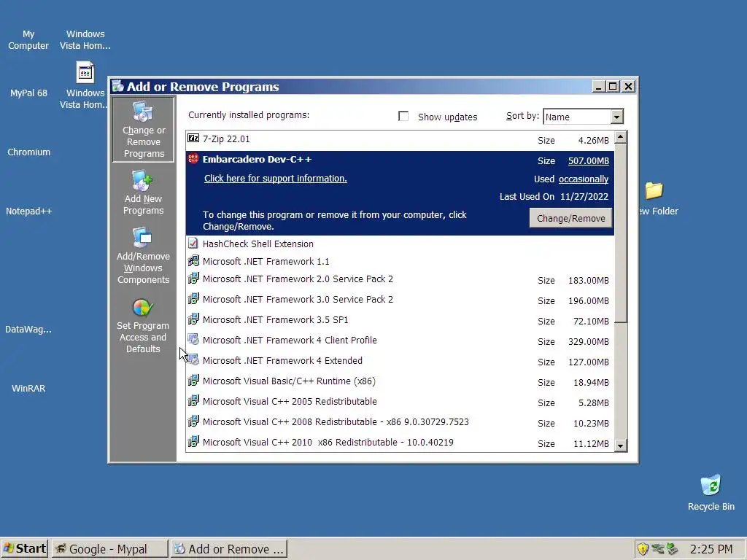The image size is (747, 560).
Task: Click the Notepad++ desktop label
Action: coord(28,211)
